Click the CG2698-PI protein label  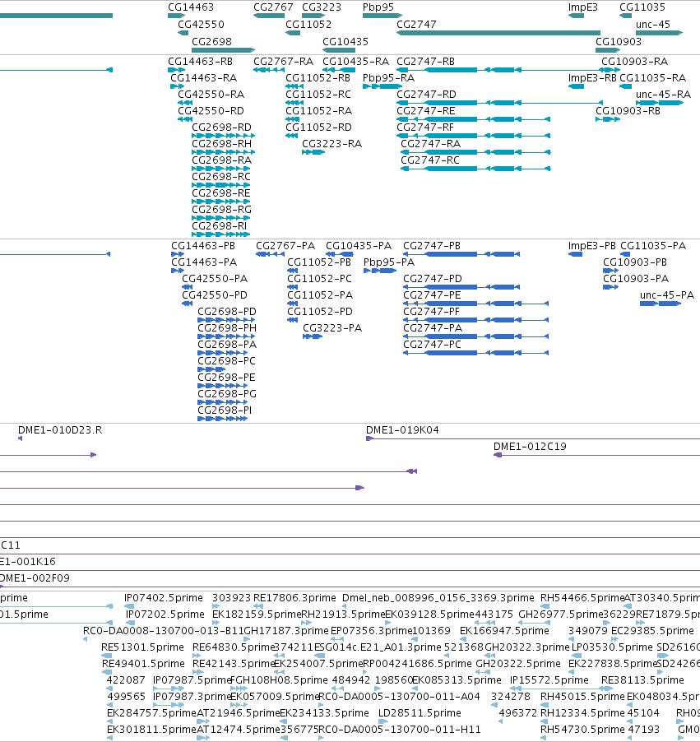point(225,410)
